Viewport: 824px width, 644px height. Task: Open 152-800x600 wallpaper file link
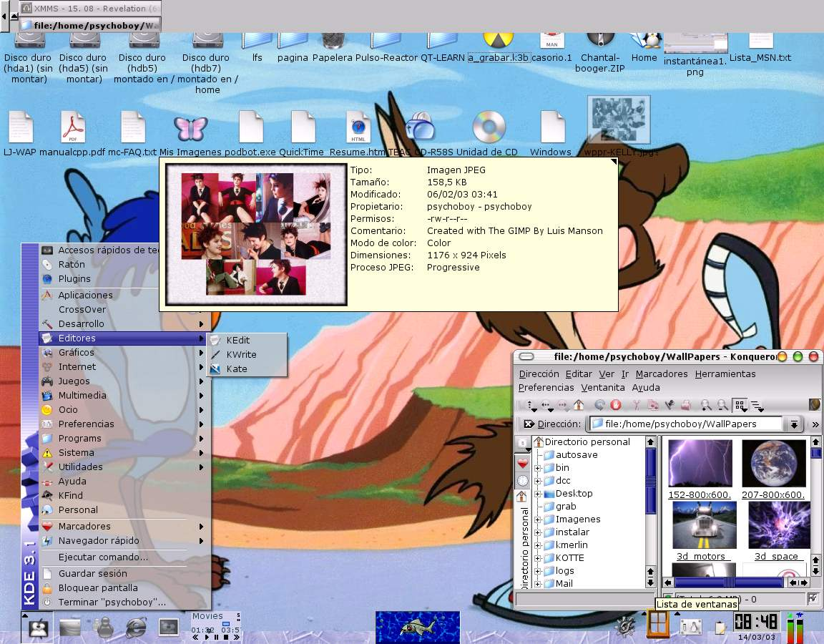[x=700, y=494]
